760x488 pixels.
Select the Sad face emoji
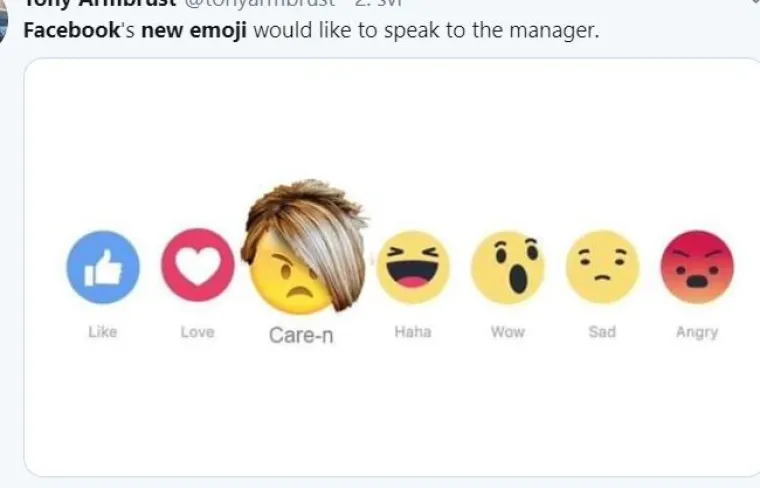pyautogui.click(x=602, y=267)
